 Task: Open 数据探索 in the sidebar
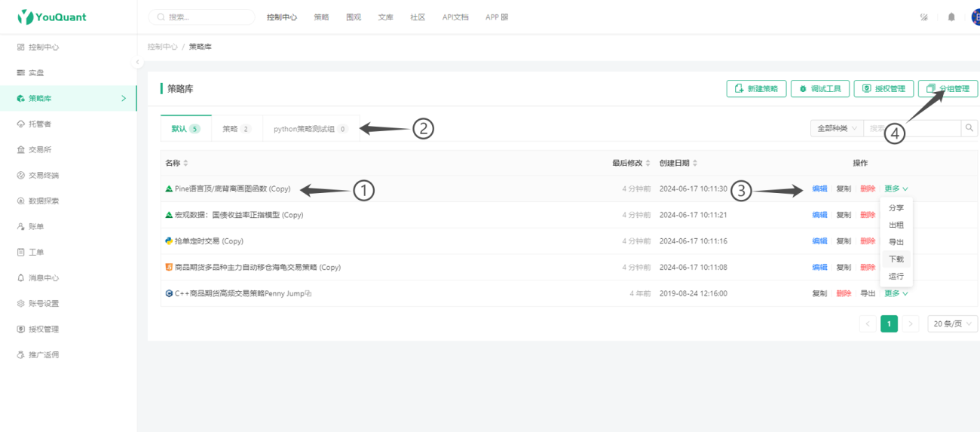[x=68, y=201]
